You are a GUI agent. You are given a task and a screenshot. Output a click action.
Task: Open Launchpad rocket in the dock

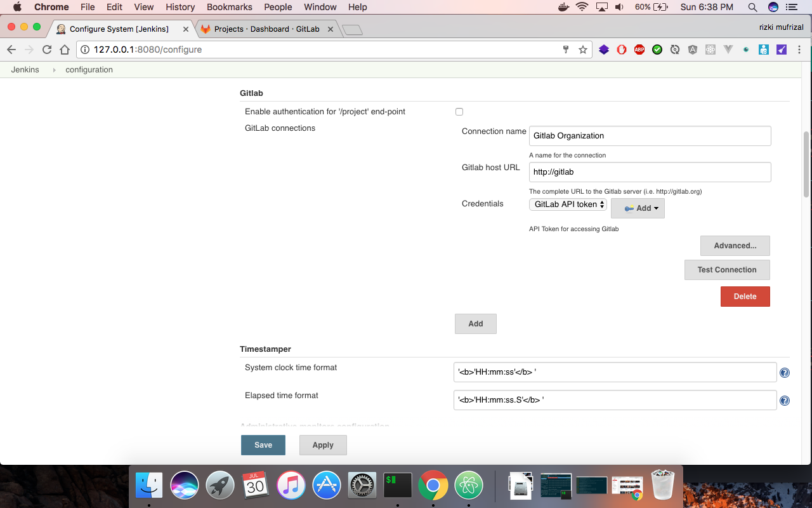click(x=220, y=486)
